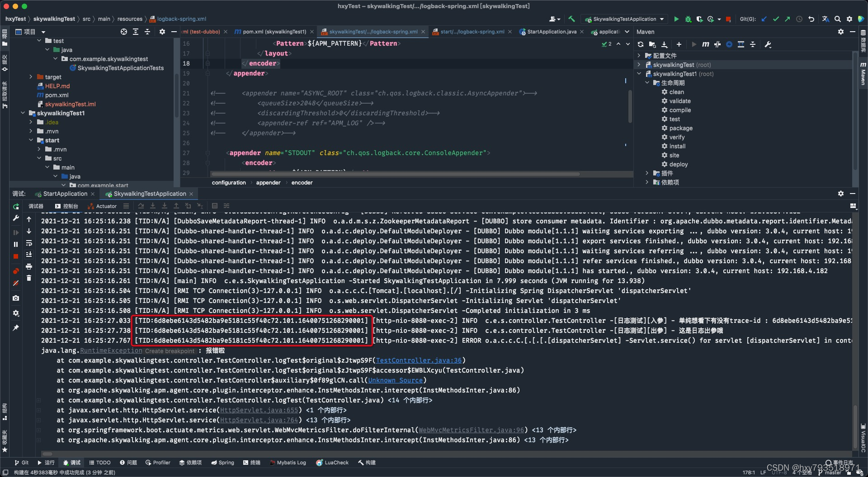Open HELP.md in Project tree
868x477 pixels.
pyautogui.click(x=57, y=86)
